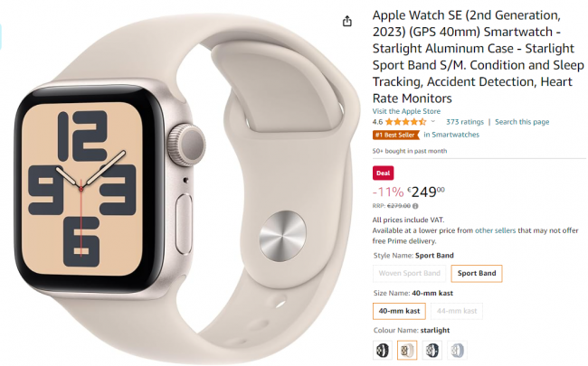Choose the 40-mm kast size
This screenshot has width=588, height=366.
tap(399, 311)
